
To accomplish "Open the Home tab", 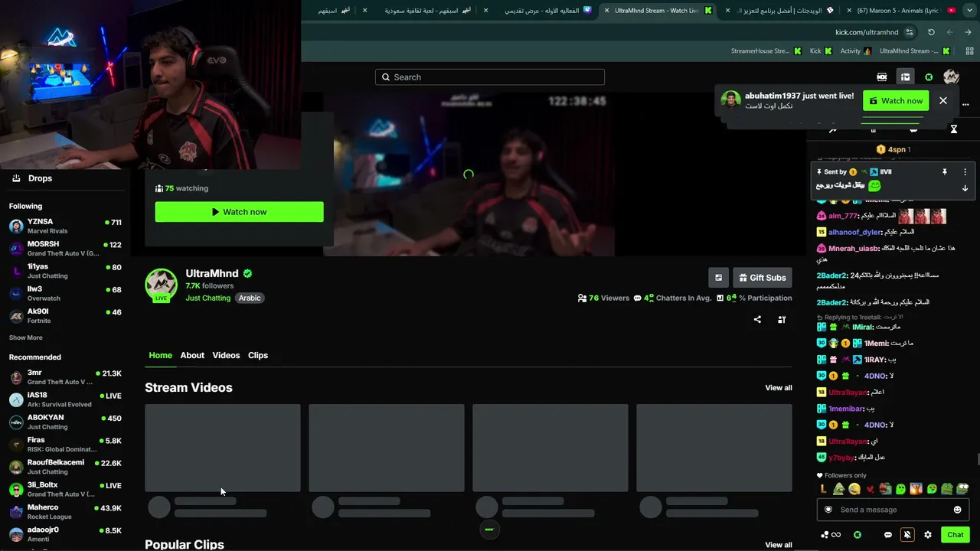I will pyautogui.click(x=161, y=355).
